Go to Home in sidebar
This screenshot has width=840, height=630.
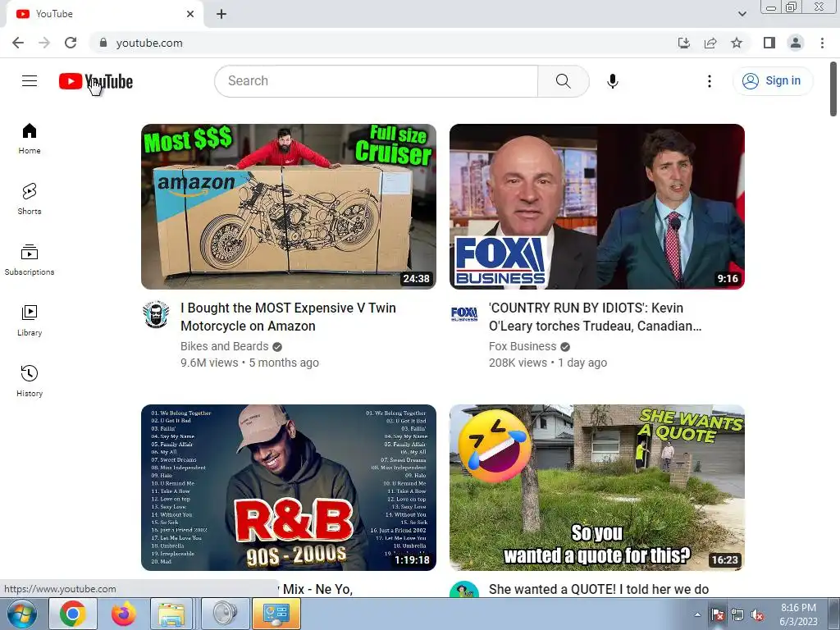[30, 139]
